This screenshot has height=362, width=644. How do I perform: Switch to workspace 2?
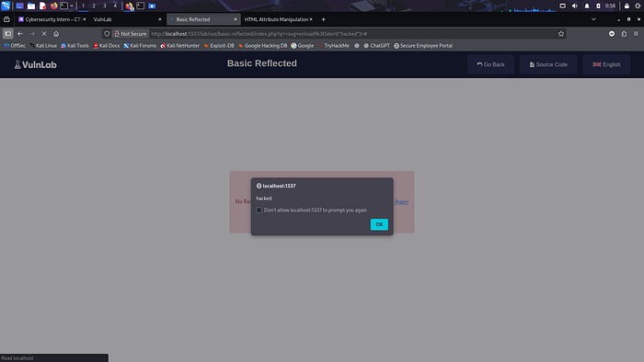(94, 6)
